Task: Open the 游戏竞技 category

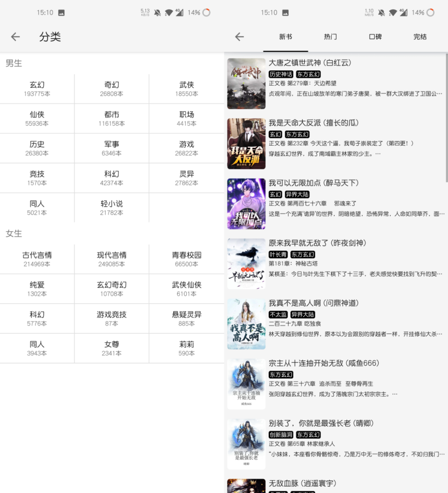Action: (x=112, y=319)
